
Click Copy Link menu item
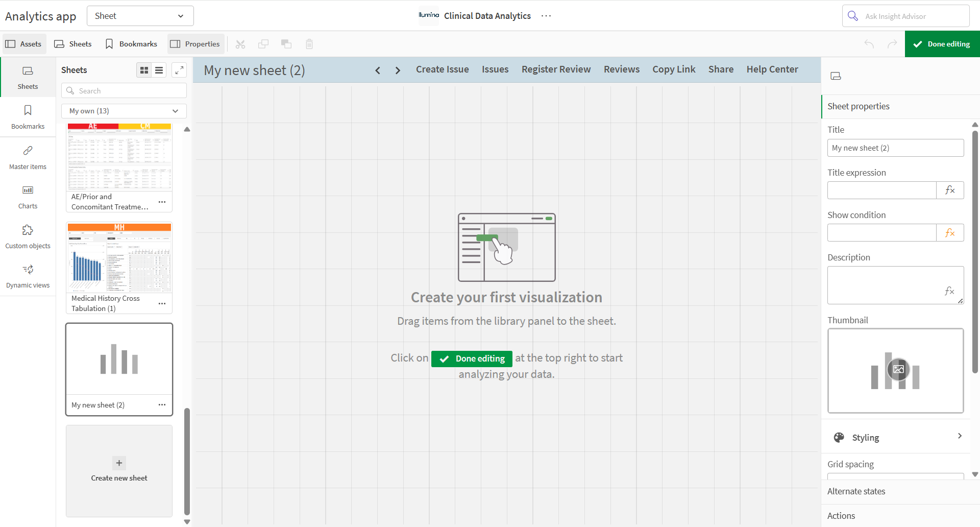coord(674,69)
